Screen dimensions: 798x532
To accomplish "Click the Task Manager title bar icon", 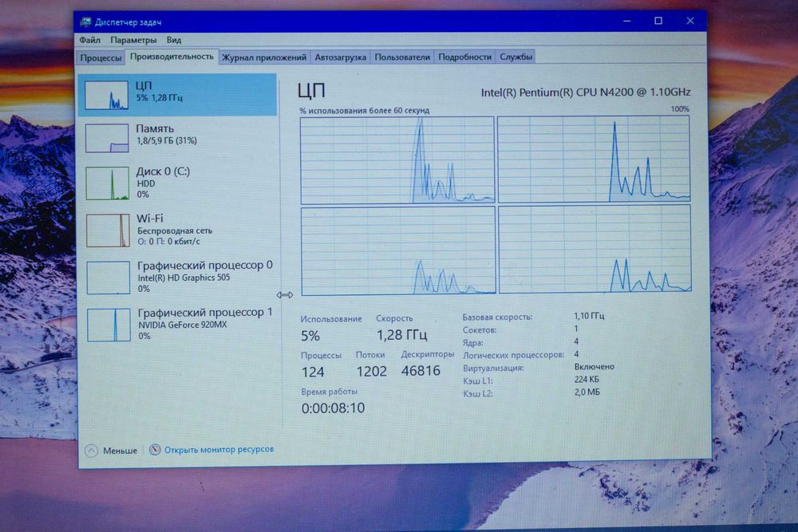I will pyautogui.click(x=85, y=22).
